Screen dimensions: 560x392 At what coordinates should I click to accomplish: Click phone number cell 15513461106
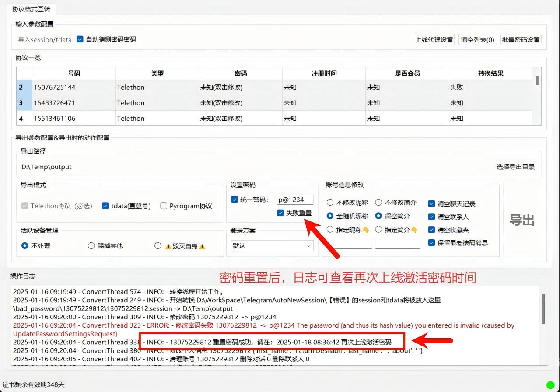74,118
